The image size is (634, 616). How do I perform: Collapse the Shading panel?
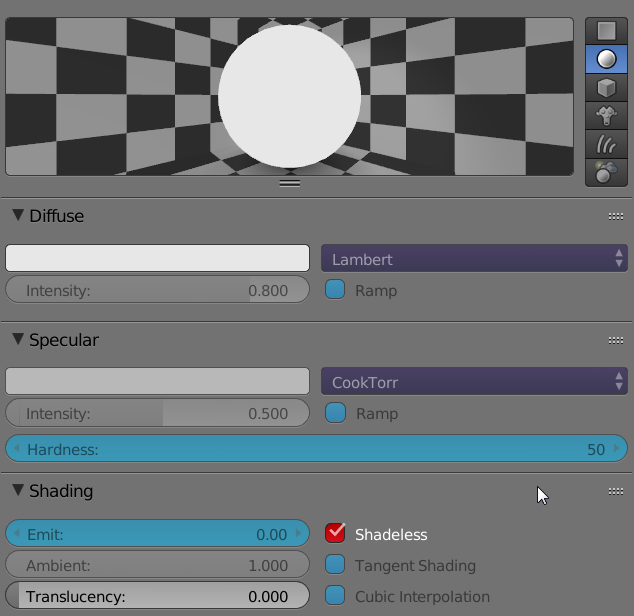18,490
